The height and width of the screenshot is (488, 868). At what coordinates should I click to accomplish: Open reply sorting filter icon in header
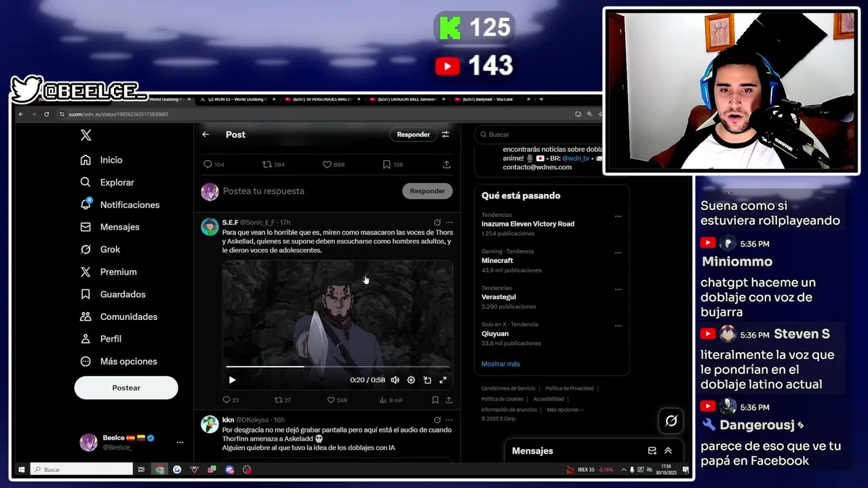coord(446,134)
